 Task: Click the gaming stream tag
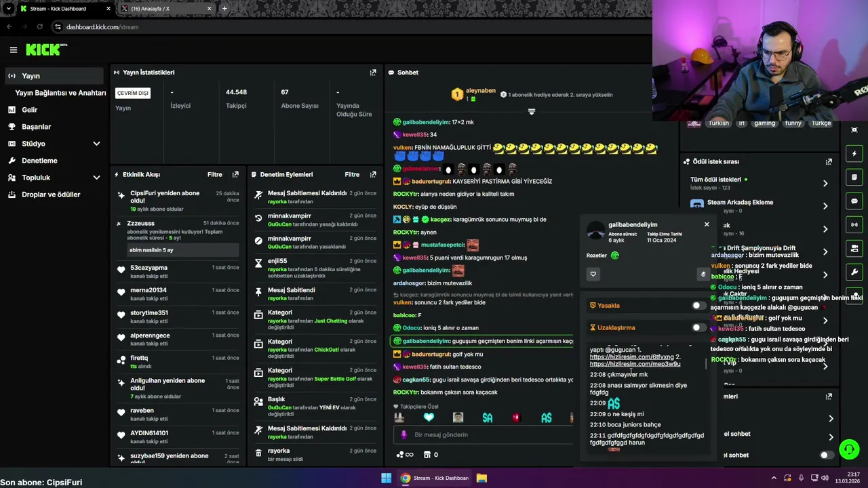point(764,123)
